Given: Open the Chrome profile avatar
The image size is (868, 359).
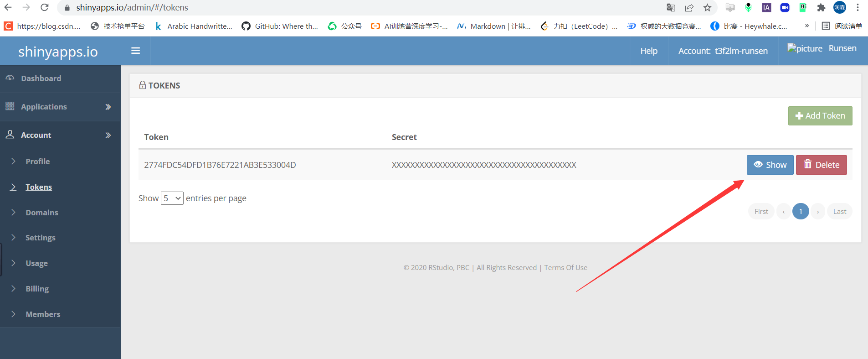Looking at the screenshot, I should click(x=840, y=7).
